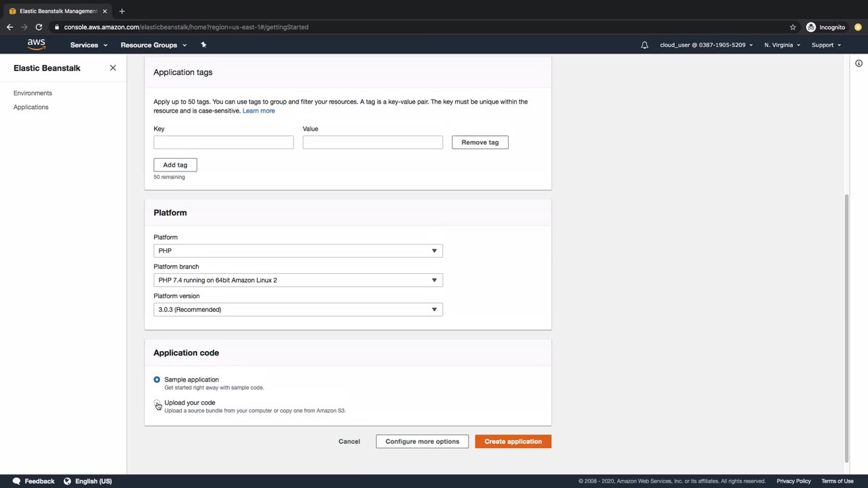Expand the Platform branch dropdown
Screen dimensions: 868x488
pos(298,280)
